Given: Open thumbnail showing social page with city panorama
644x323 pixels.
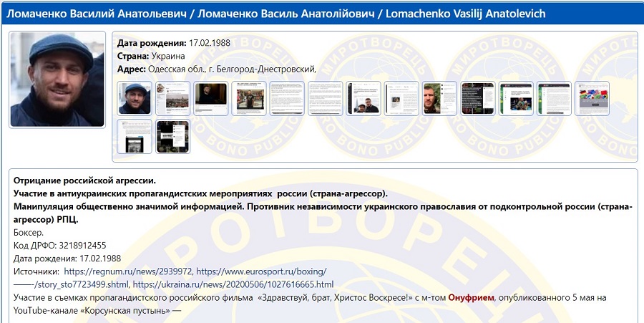Looking at the screenshot, I should (x=173, y=99).
